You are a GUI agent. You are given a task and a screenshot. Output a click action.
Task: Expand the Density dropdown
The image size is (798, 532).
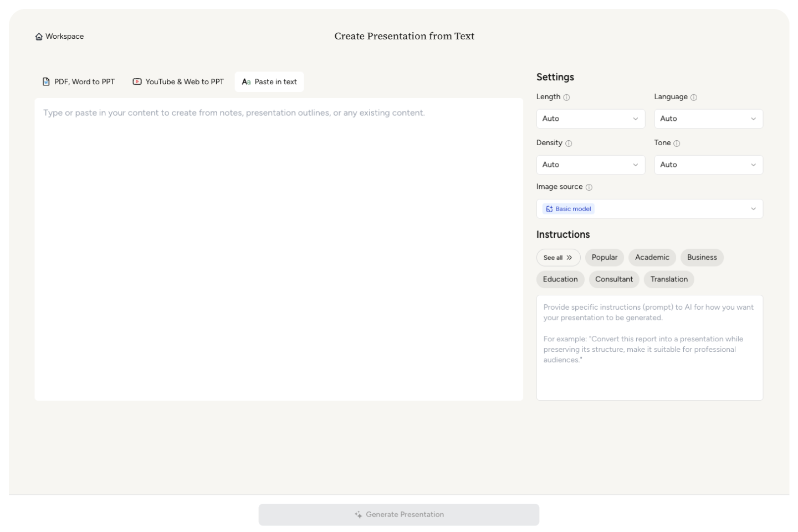(590, 165)
